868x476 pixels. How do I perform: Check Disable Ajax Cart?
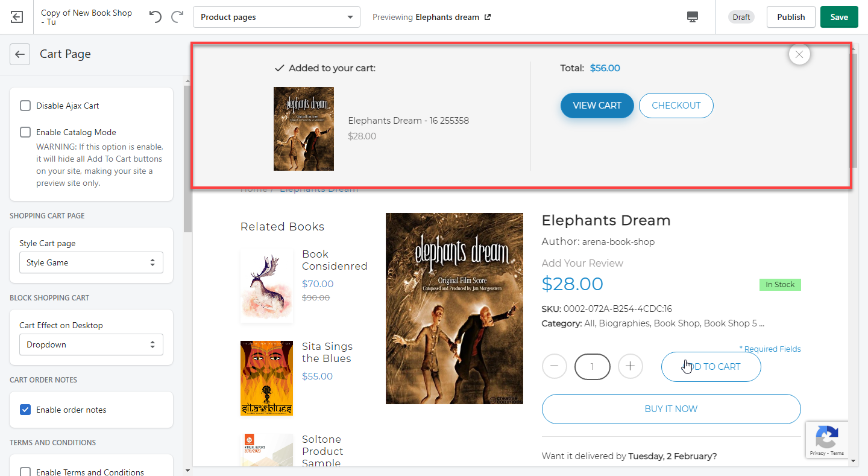(25, 106)
